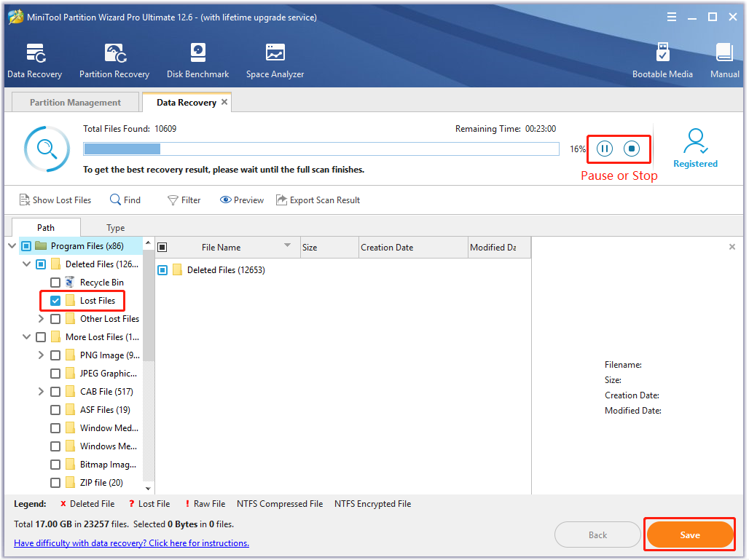Open the data recovery instructions link
Screen dimensions: 749x560
[x=131, y=543]
